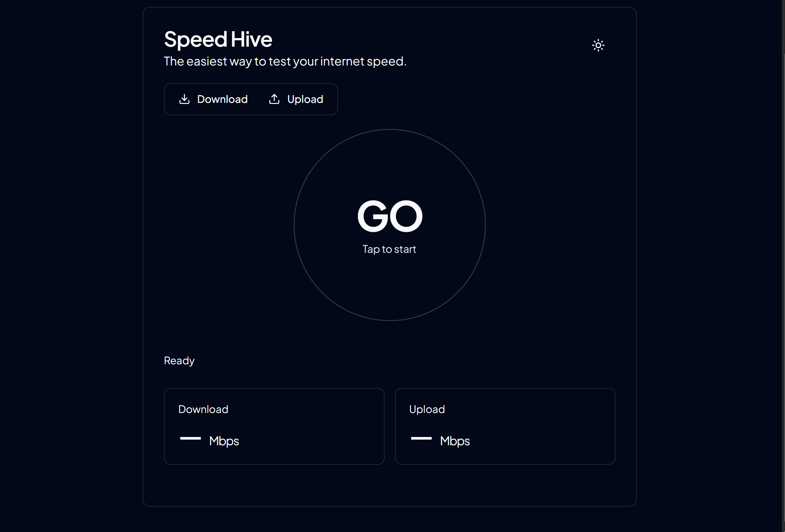Click the dash placeholder in the Download card

point(190,438)
